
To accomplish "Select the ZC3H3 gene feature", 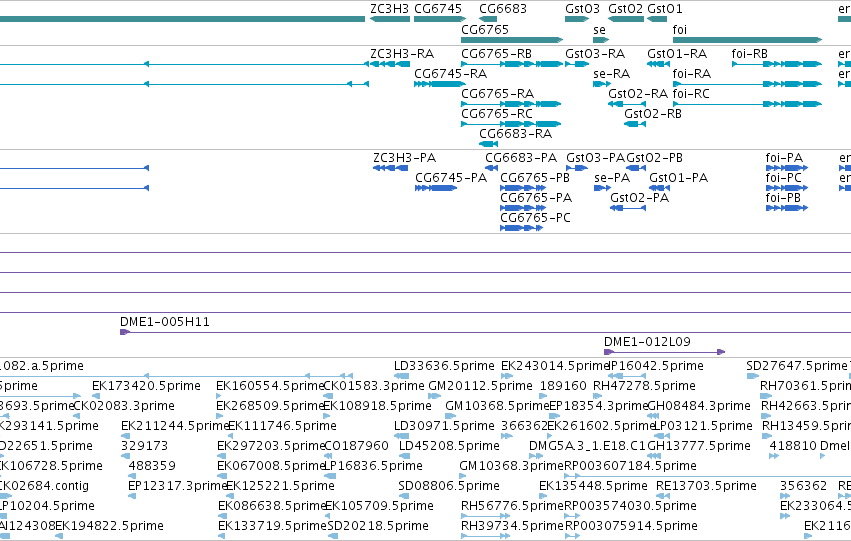I will (390, 20).
